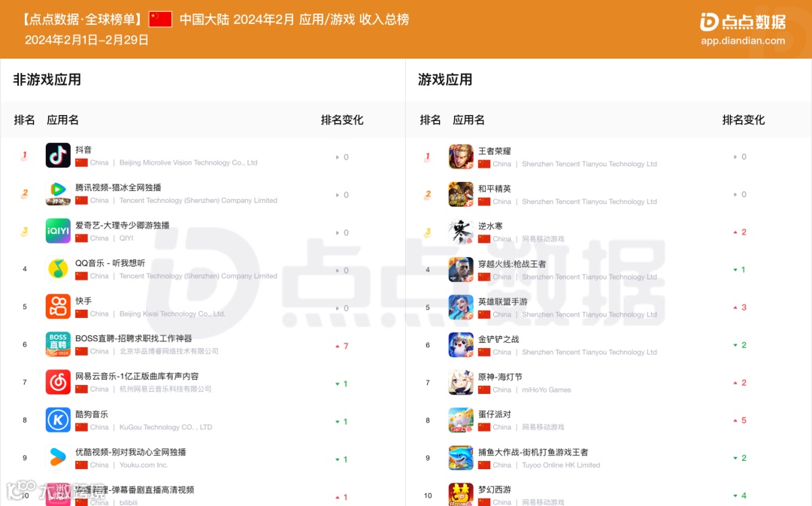Viewport: 812px width, 506px height.
Task: Click 排名 header in game table
Action: [x=430, y=120]
